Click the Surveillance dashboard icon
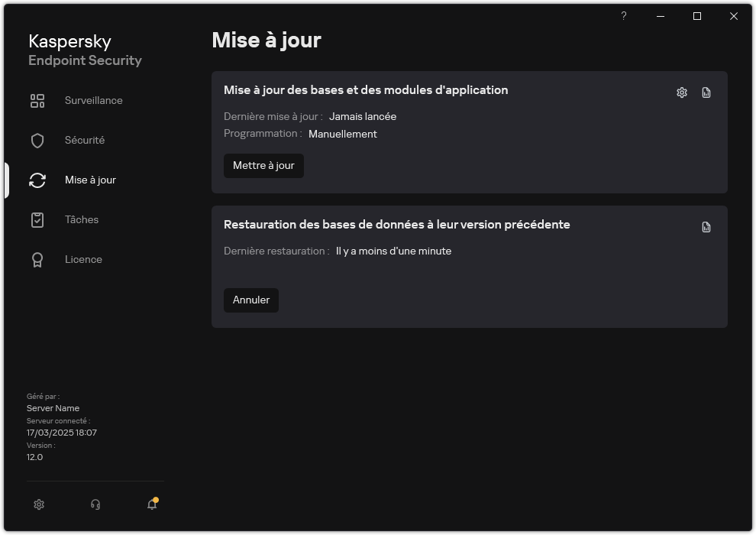The image size is (756, 535). click(37, 101)
